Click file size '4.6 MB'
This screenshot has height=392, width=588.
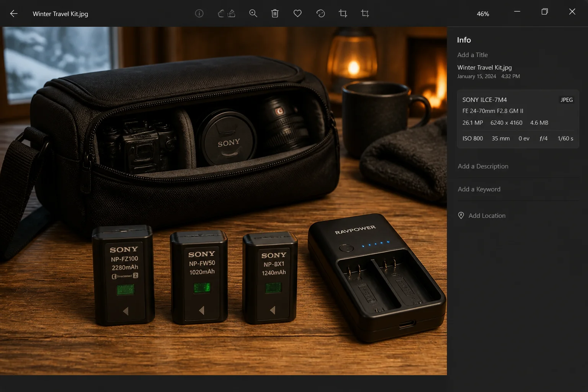(x=539, y=122)
